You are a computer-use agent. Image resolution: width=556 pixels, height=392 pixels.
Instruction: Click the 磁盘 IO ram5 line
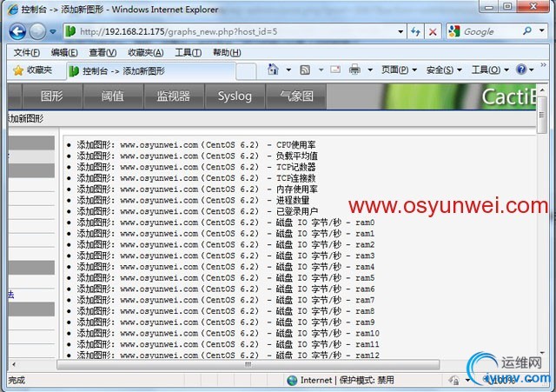tap(226, 278)
